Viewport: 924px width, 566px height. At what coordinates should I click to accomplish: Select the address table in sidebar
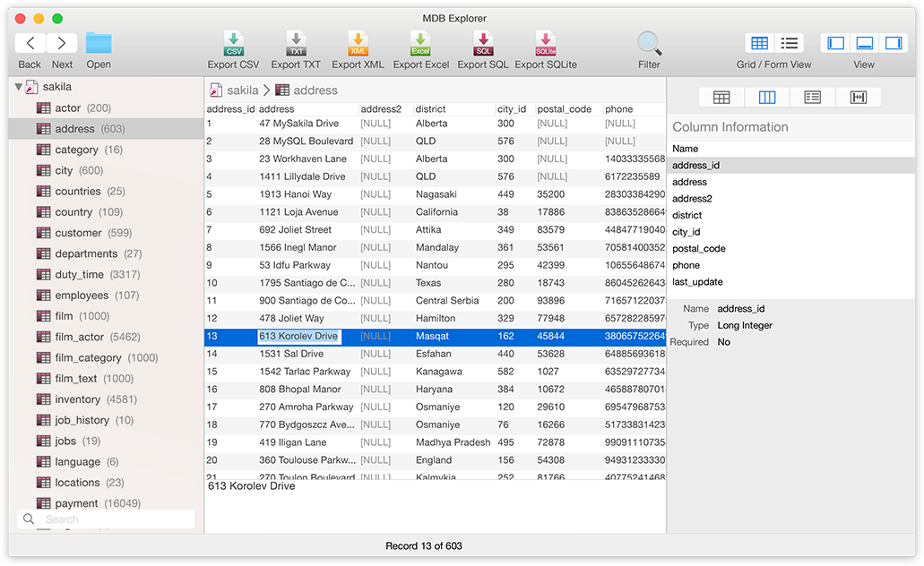(x=106, y=129)
